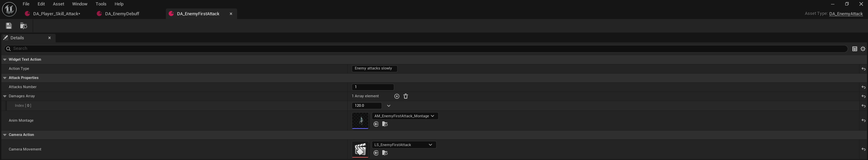This screenshot has height=160, width=868.
Task: Use selected asset for Anim Montage
Action: click(x=376, y=124)
